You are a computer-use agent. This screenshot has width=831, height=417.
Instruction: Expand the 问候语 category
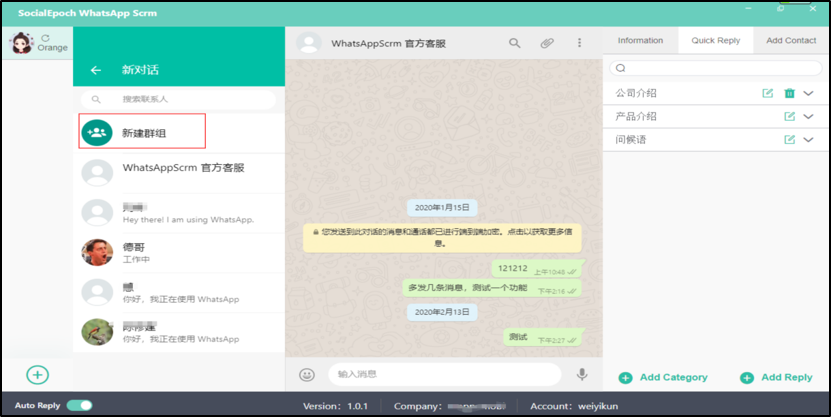click(808, 140)
